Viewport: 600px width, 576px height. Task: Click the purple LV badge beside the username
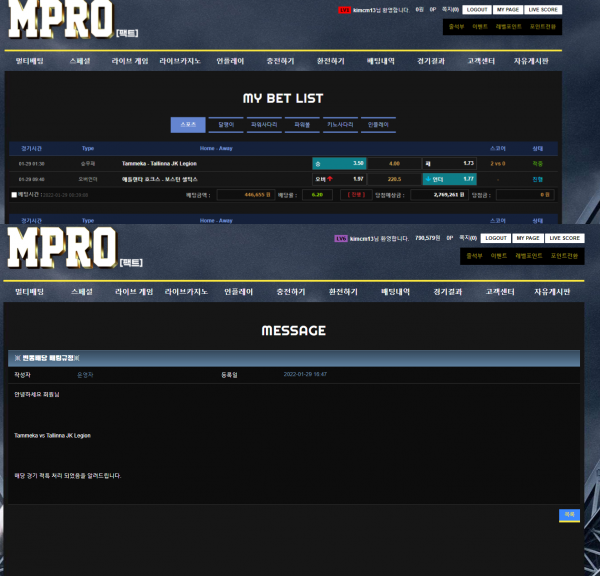(x=341, y=239)
